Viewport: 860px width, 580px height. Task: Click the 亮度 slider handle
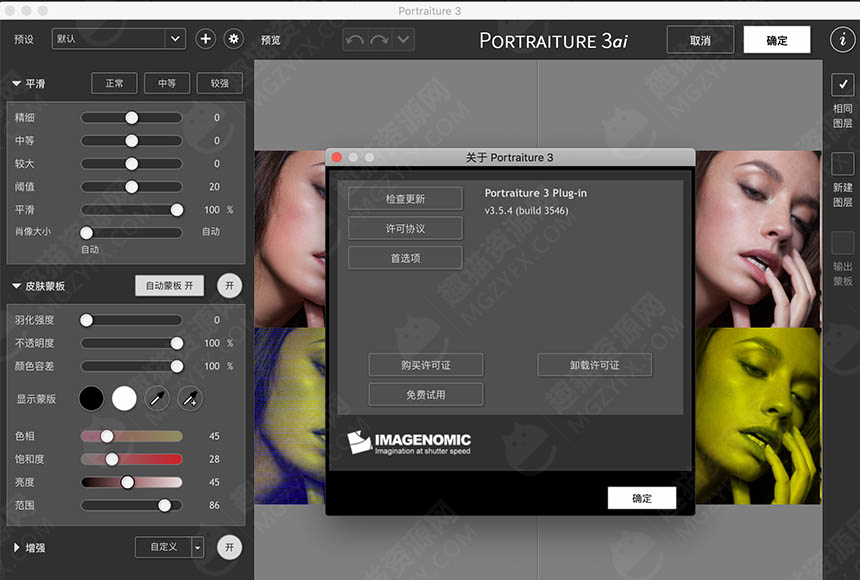(127, 482)
